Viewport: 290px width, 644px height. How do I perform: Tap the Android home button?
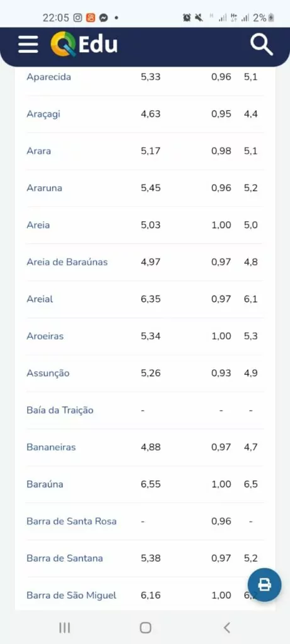pos(145,627)
